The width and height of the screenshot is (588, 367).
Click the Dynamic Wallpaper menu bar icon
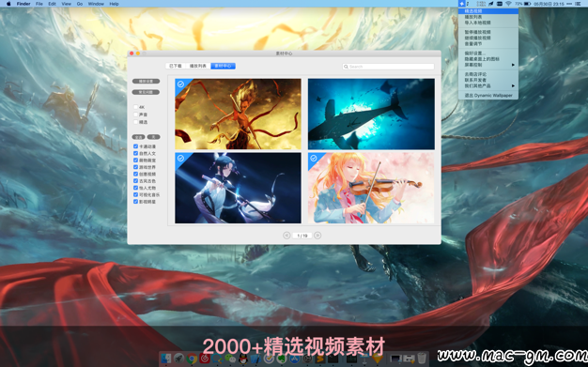(462, 4)
